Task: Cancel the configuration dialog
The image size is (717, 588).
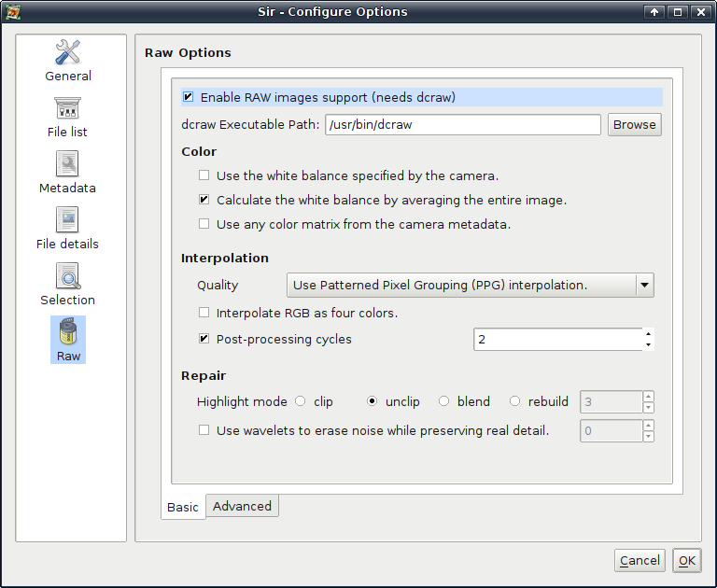Action: (640, 561)
